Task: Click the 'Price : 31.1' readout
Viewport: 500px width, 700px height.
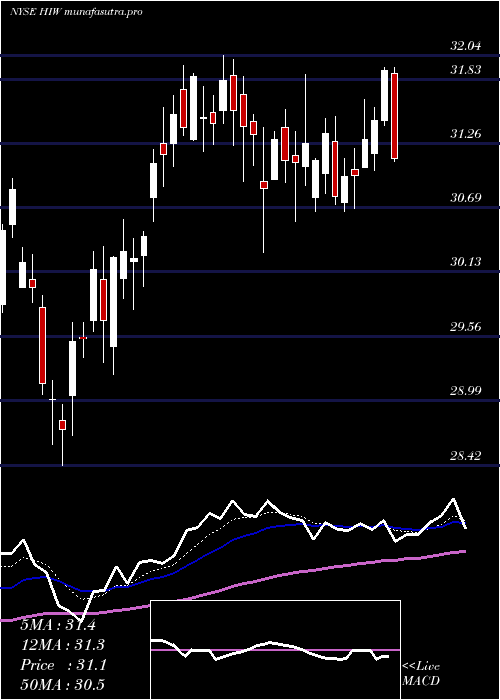Action: point(63,665)
